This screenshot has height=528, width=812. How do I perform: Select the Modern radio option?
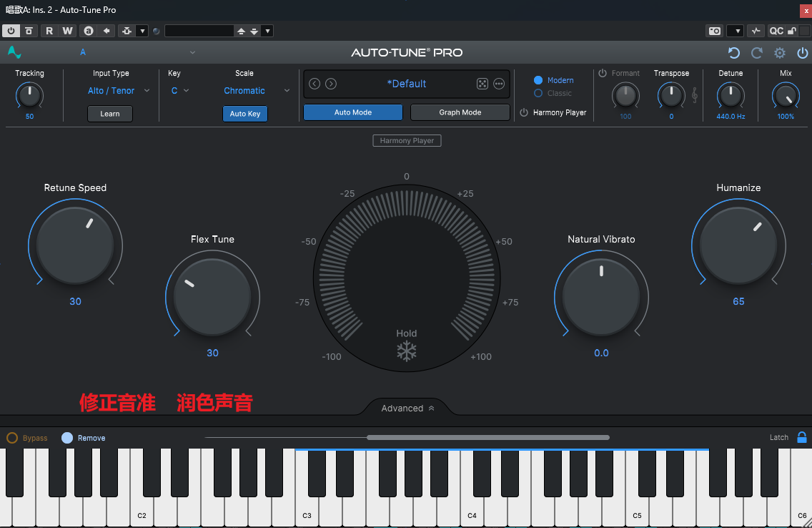538,80
